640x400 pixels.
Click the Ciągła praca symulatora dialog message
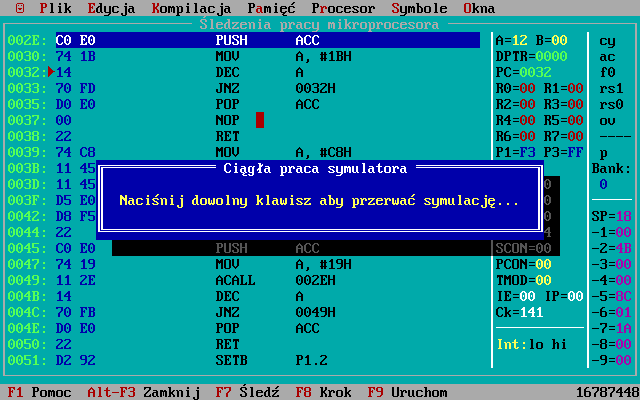coord(319,200)
